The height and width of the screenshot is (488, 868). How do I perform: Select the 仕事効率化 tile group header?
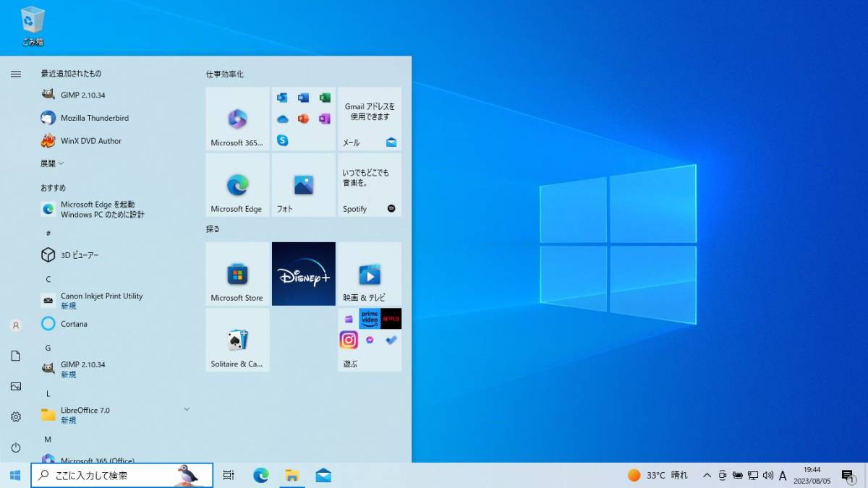(224, 74)
